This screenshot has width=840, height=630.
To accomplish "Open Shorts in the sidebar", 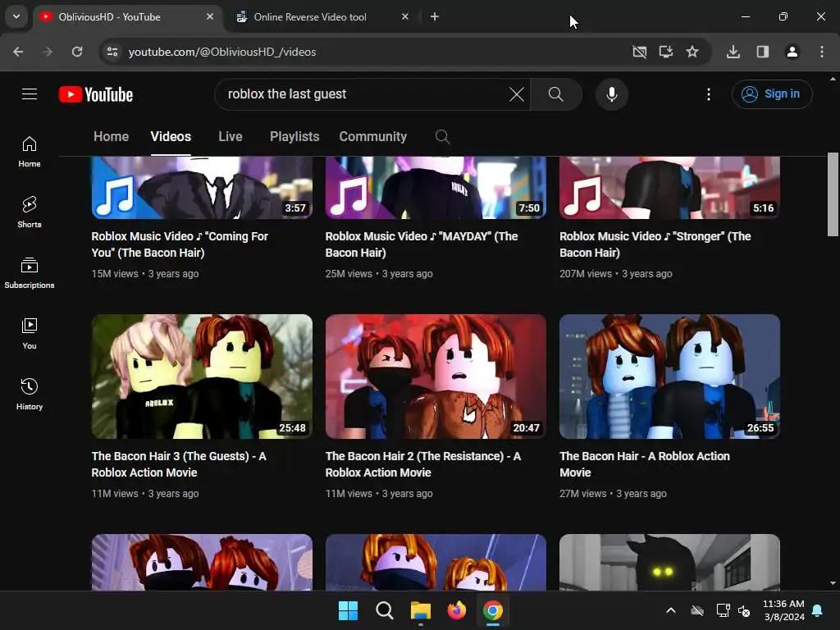I will pos(30,212).
